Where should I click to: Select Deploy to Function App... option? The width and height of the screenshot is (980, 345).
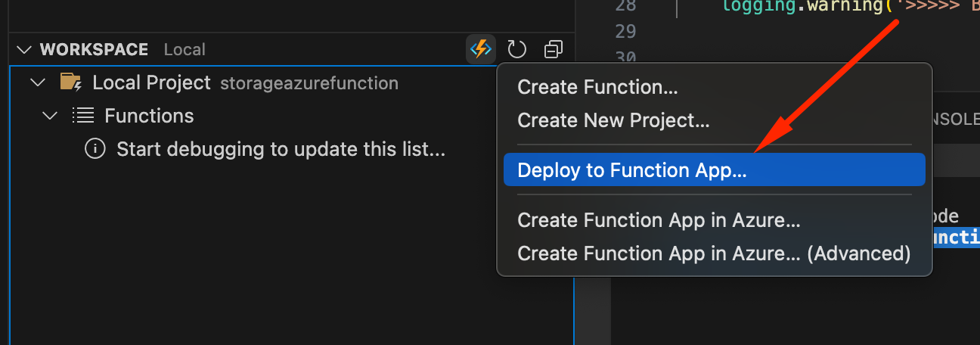(x=714, y=170)
